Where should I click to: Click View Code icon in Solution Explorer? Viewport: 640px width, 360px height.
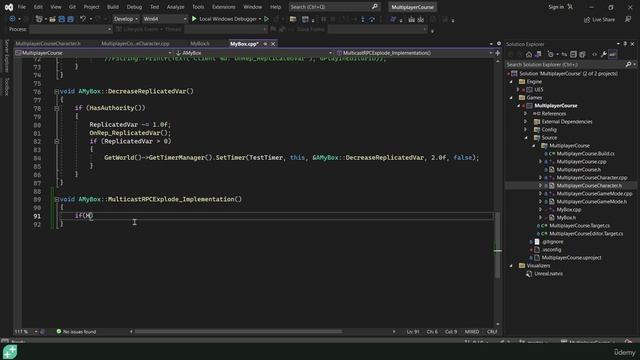click(x=595, y=55)
